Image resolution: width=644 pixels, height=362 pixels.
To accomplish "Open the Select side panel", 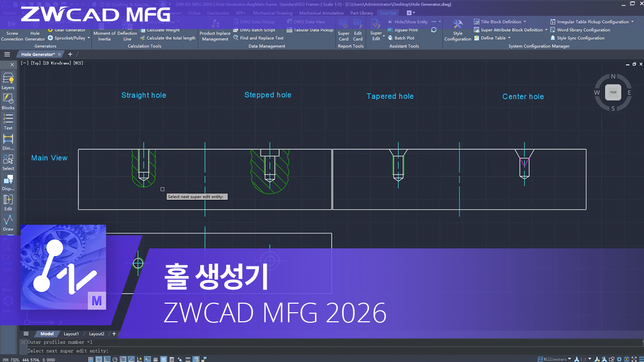I will click(x=8, y=162).
